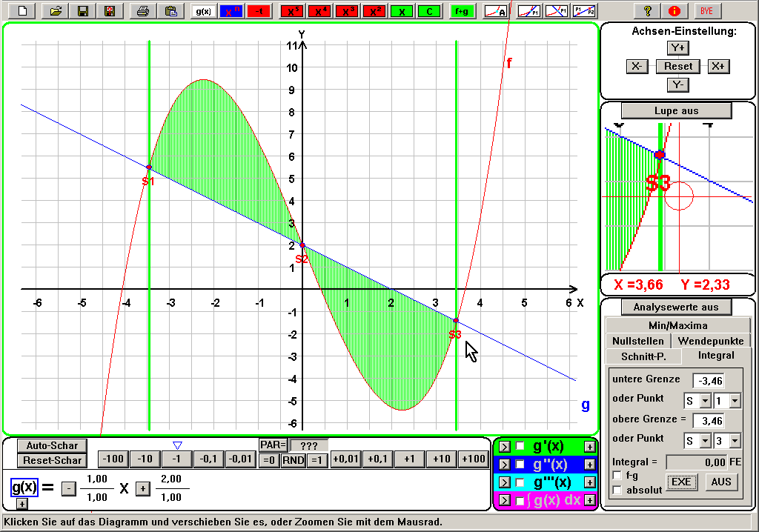759x532 pixels.
Task: Expand the g''(x) row arrow
Action: point(504,465)
